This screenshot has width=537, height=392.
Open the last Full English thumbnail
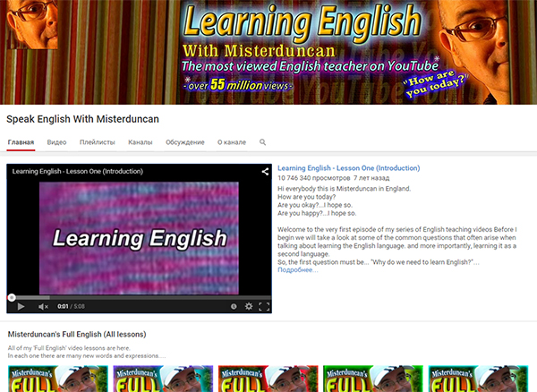pyautogui.click(x=480, y=379)
